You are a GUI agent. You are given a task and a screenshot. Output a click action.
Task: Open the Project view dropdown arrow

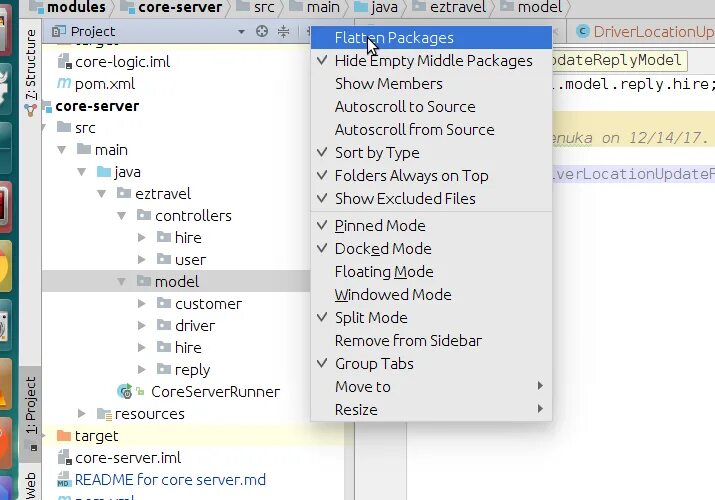point(241,31)
